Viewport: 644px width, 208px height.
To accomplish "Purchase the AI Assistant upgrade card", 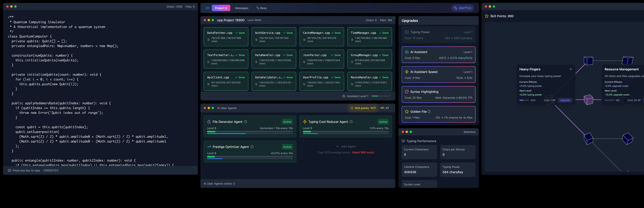I will [x=438, y=55].
